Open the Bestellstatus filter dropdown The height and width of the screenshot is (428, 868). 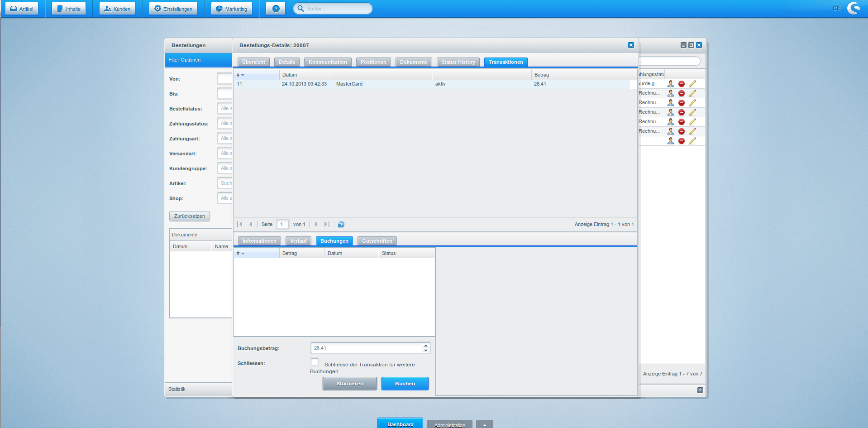(x=225, y=109)
